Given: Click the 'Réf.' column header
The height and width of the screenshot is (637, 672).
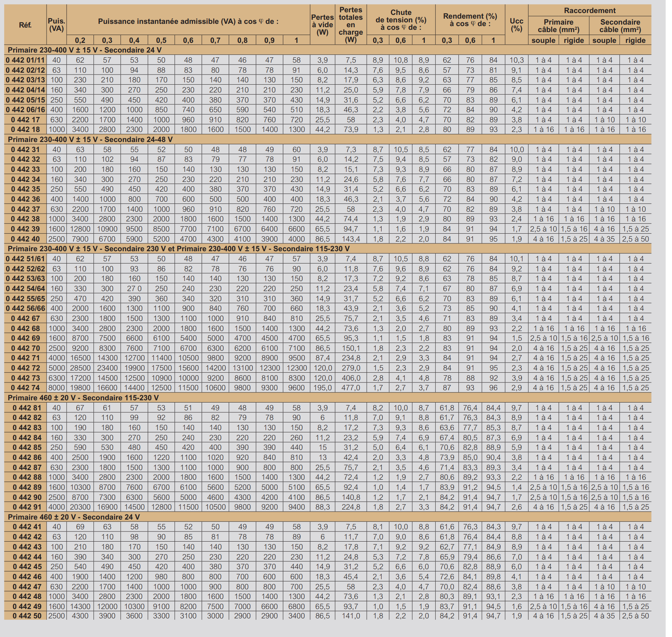Looking at the screenshot, I should pyautogui.click(x=25, y=25).
